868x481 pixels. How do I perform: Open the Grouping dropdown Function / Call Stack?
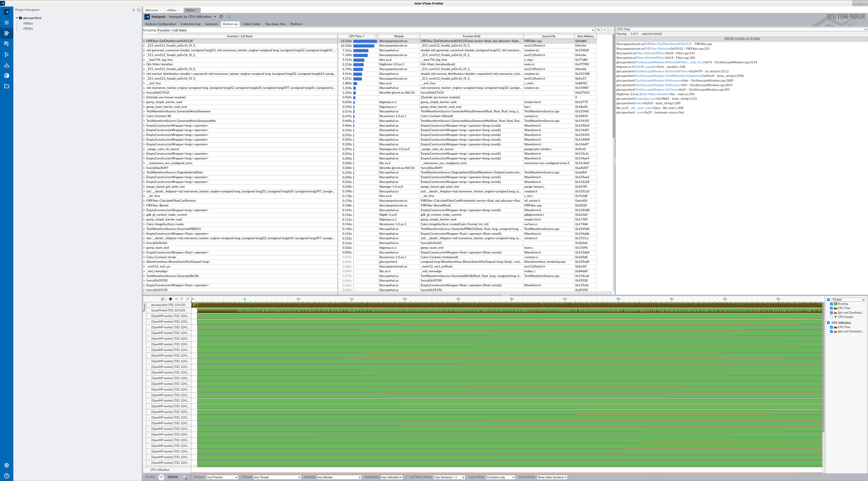click(x=376, y=30)
